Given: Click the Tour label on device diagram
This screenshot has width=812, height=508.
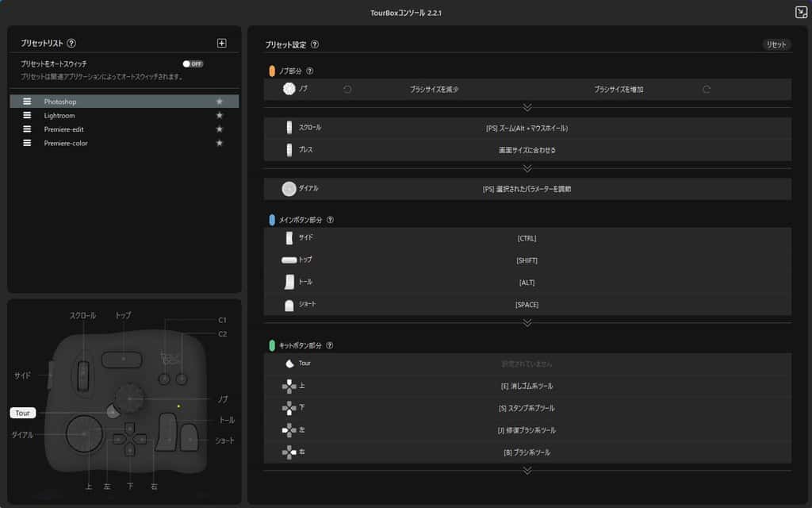Looking at the screenshot, I should [x=22, y=413].
